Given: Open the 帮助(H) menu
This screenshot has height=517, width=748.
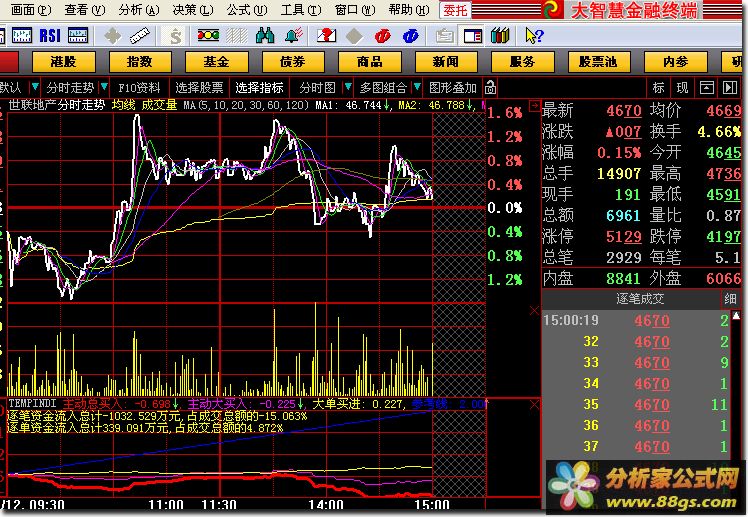Looking at the screenshot, I should pos(409,10).
